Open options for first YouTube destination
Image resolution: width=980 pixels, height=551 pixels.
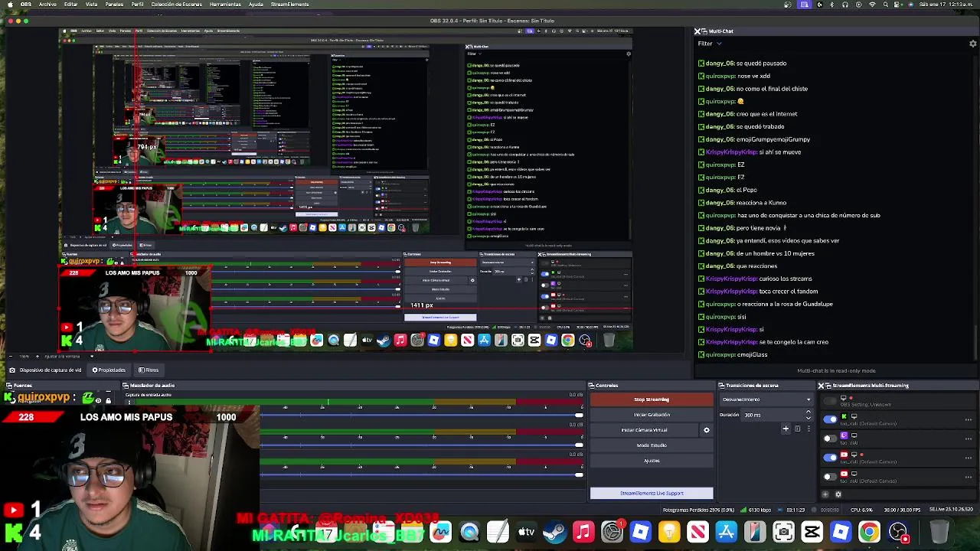click(969, 458)
